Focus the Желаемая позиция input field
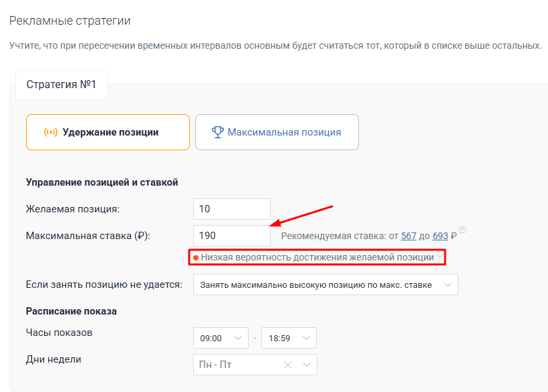This screenshot has width=548, height=392. pyautogui.click(x=232, y=209)
